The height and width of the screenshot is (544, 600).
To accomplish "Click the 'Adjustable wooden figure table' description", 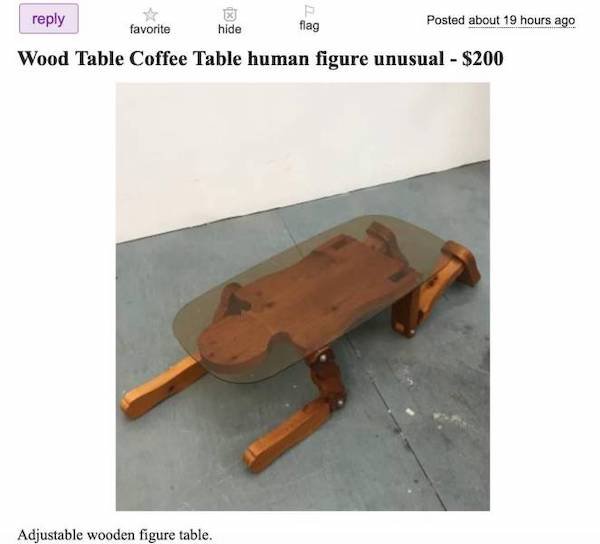I will 114,534.
